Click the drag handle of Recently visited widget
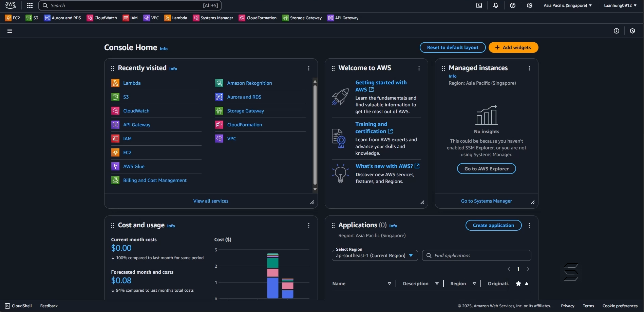The height and width of the screenshot is (312, 644). [113, 68]
